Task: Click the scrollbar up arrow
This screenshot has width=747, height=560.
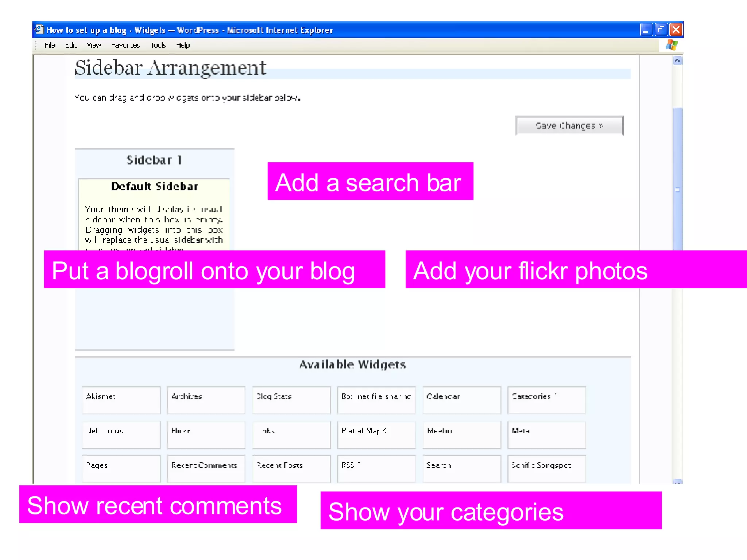Action: [677, 61]
